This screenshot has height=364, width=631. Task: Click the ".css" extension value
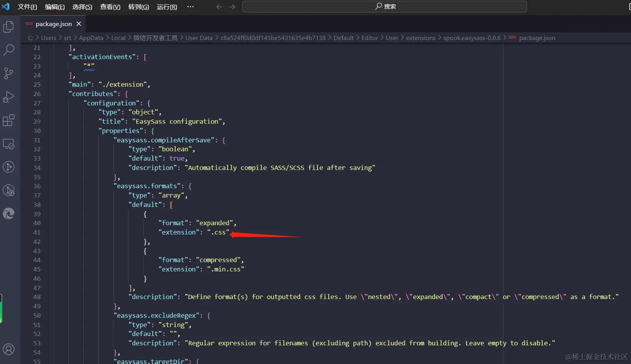pos(218,232)
